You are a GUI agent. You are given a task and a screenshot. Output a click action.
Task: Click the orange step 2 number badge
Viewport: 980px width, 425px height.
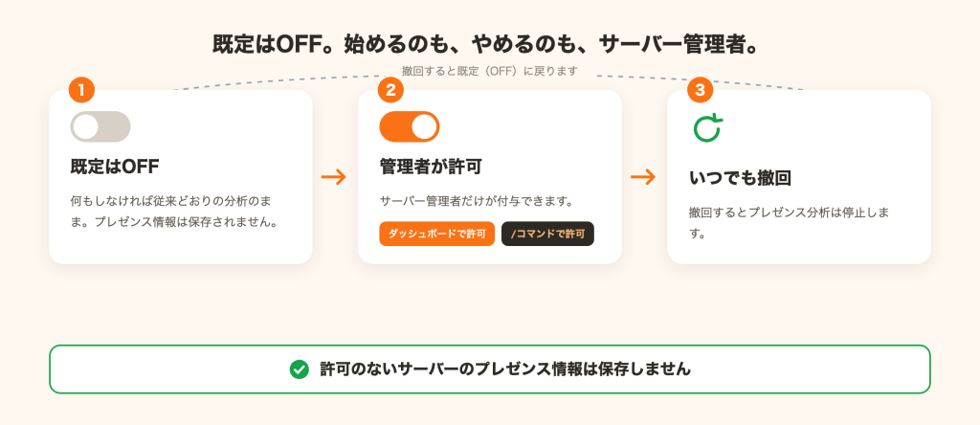[390, 90]
